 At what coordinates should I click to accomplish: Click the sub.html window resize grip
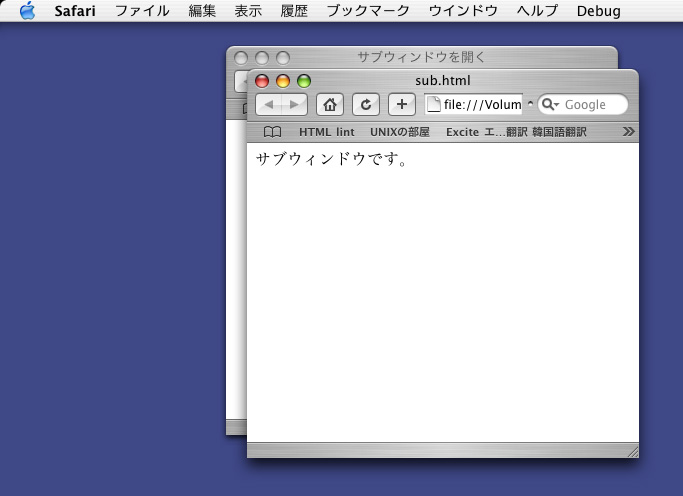click(x=633, y=452)
